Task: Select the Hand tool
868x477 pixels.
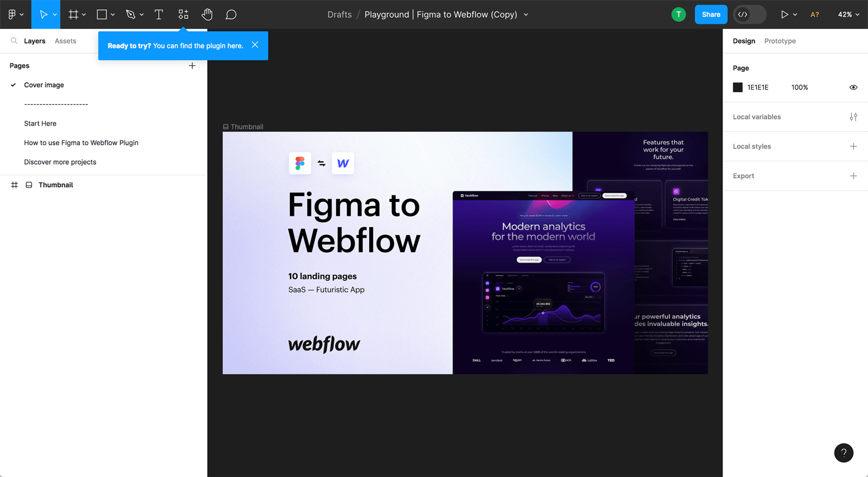Action: (207, 14)
